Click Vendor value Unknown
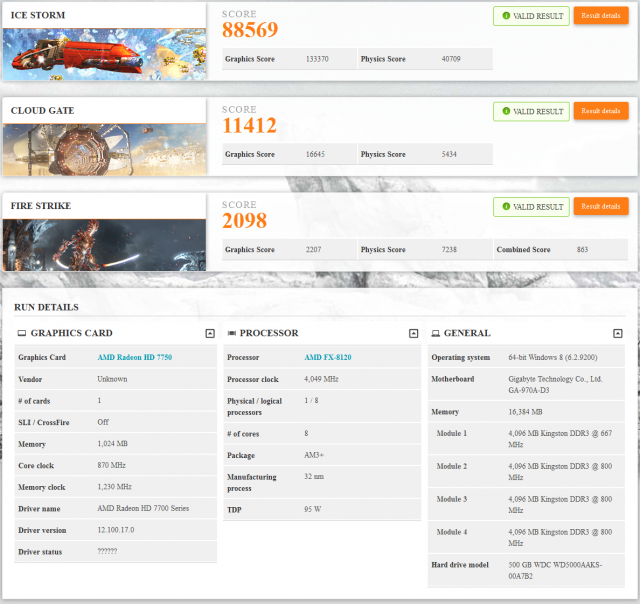640x604 pixels. [112, 379]
